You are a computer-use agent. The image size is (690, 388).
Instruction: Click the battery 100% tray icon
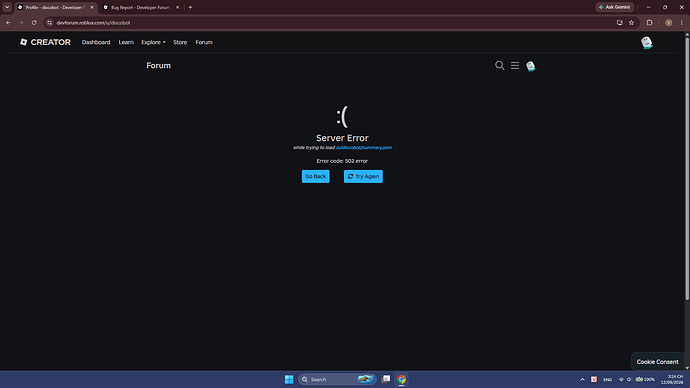pyautogui.click(x=645, y=380)
